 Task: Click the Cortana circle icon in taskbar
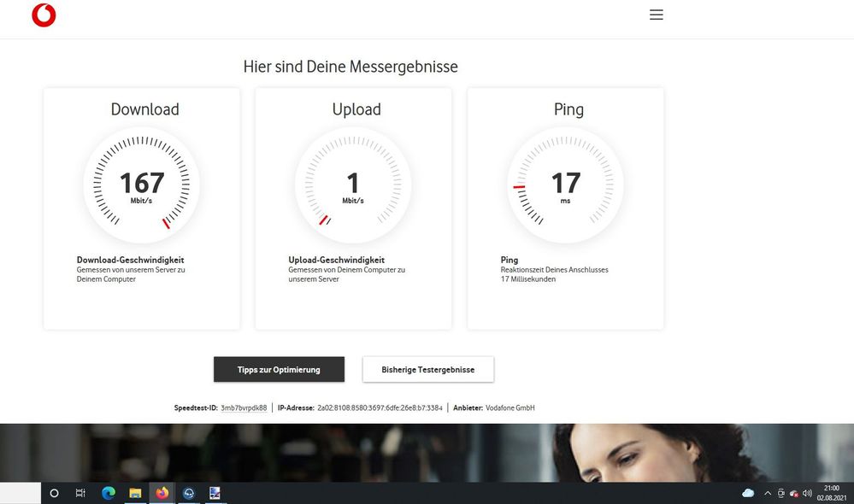coord(54,493)
